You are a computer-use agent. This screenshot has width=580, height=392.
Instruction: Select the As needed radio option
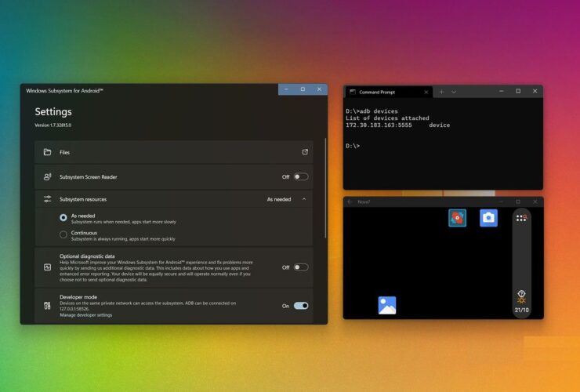63,218
